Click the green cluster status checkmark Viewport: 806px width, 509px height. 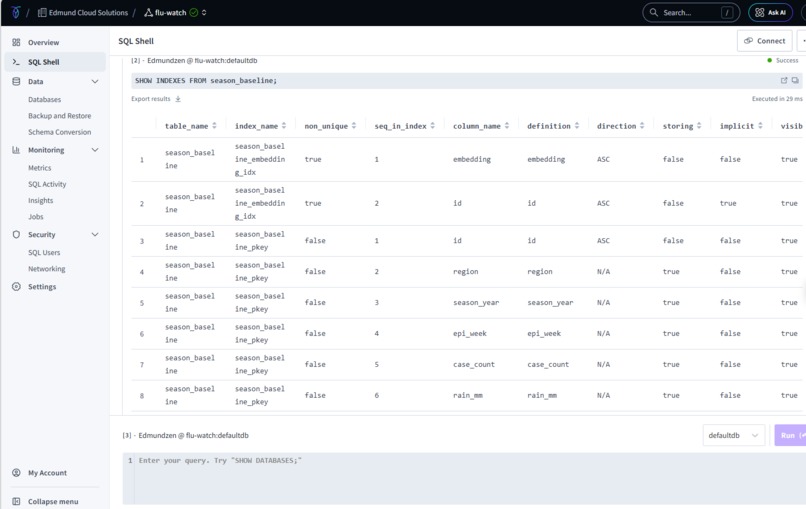[194, 12]
